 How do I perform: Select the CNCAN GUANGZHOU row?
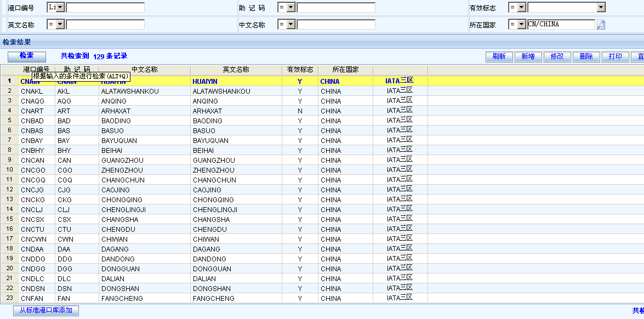tap(219, 160)
